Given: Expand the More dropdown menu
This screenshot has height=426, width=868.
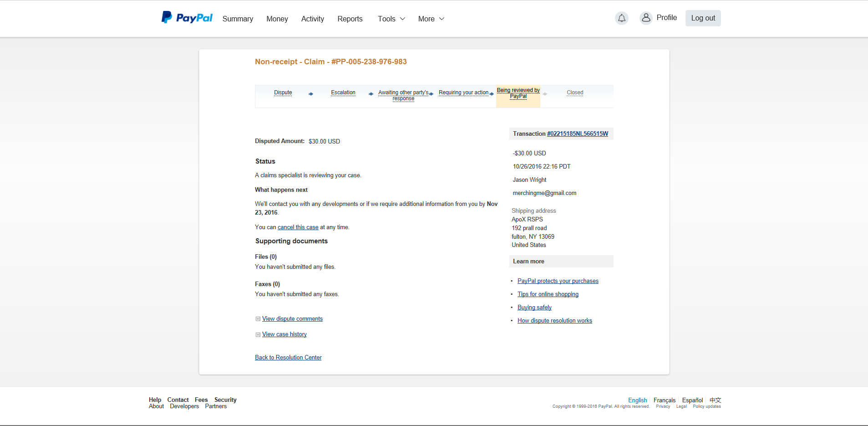Looking at the screenshot, I should click(431, 19).
